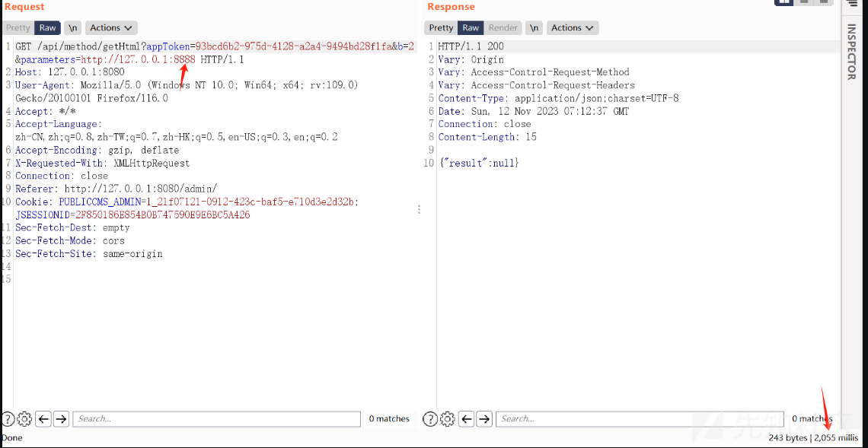Click the 0 matches label under the Response pane
The height and width of the screenshot is (448, 868).
click(812, 418)
